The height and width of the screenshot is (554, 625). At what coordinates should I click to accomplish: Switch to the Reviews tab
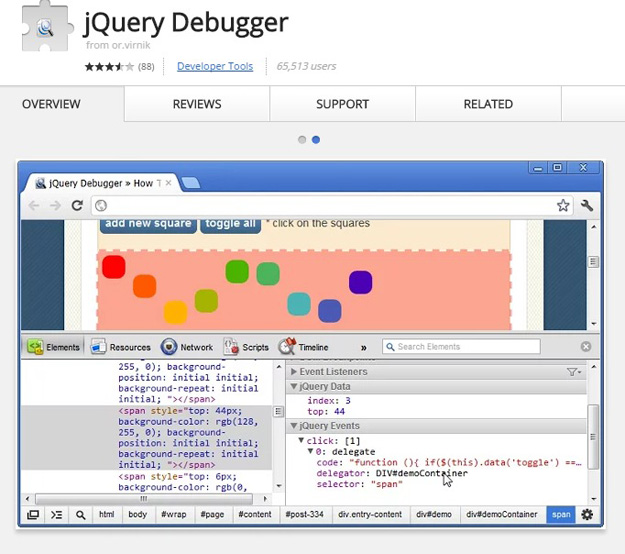[x=197, y=104]
